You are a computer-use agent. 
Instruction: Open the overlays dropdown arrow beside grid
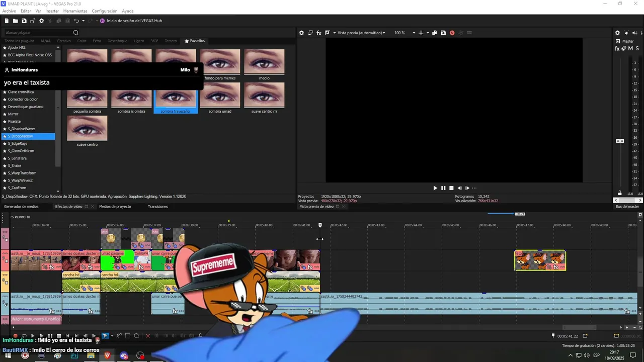tap(427, 33)
